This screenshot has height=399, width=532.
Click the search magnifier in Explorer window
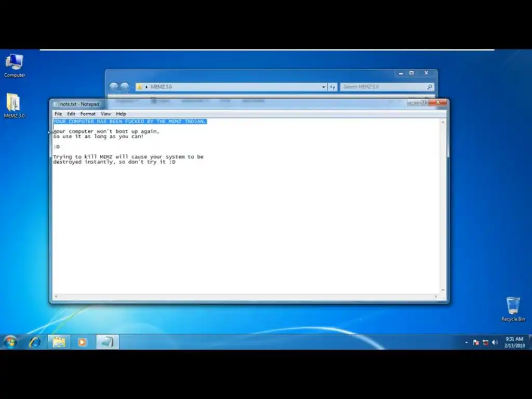pos(430,87)
